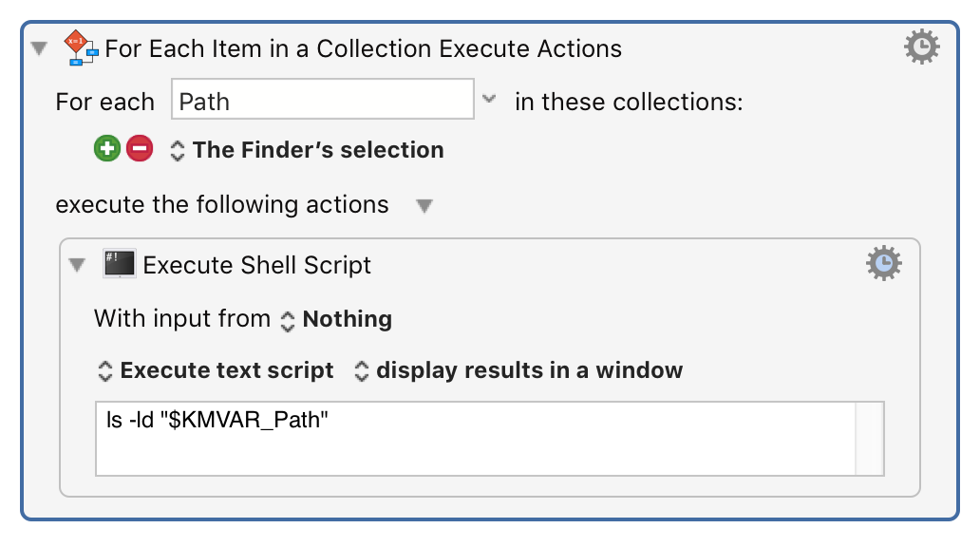Click the For Each action icon

pyautogui.click(x=81, y=47)
